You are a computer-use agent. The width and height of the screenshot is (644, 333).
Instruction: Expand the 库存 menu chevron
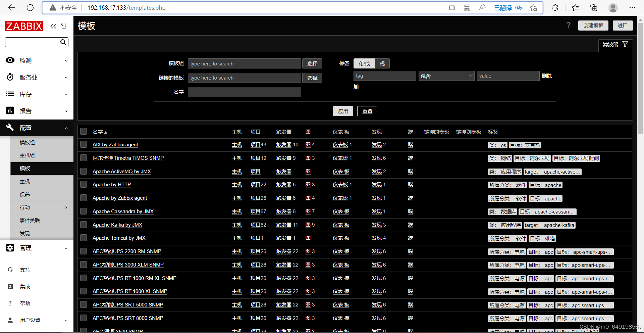click(66, 94)
